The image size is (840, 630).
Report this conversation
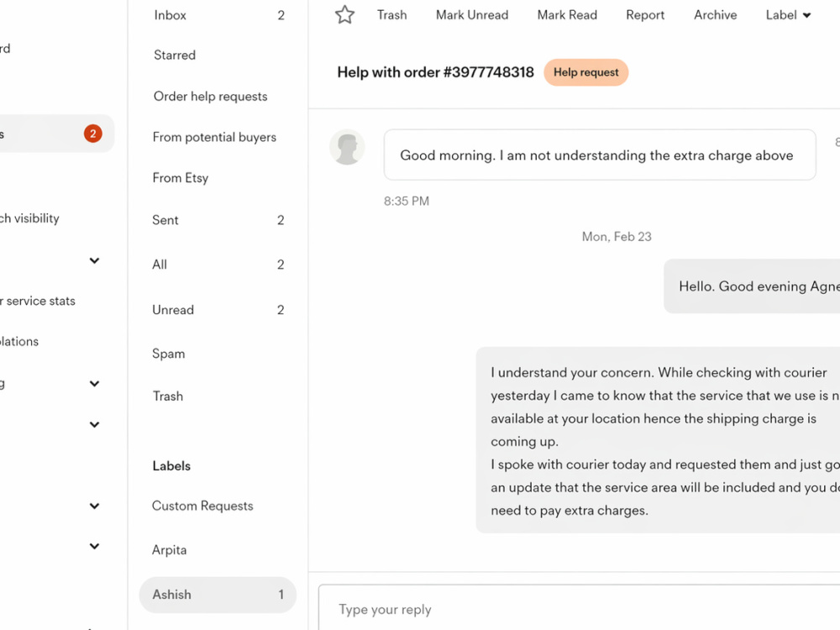645,15
